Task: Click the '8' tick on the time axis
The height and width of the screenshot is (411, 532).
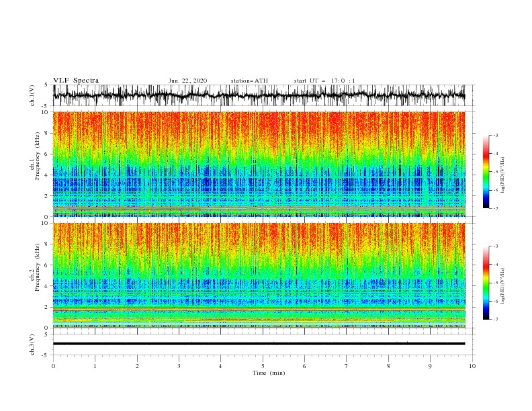Action: click(388, 366)
